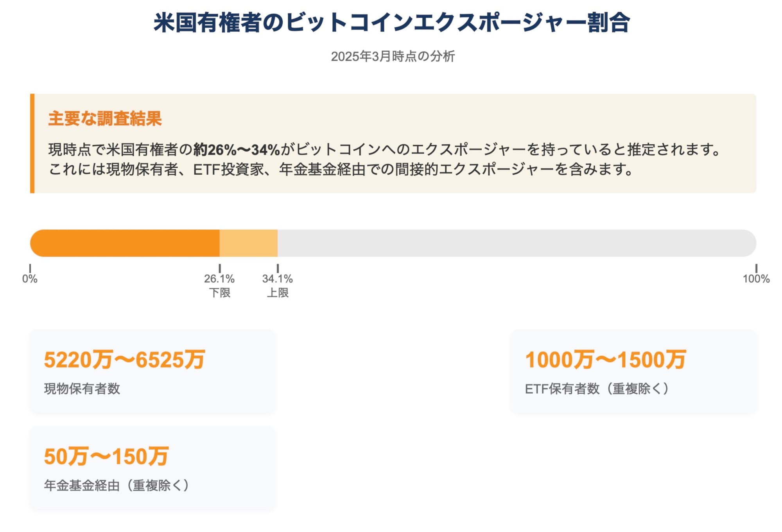782x532 pixels.
Task: Click the sentence mentioning ETF投資家
Action: click(340, 169)
